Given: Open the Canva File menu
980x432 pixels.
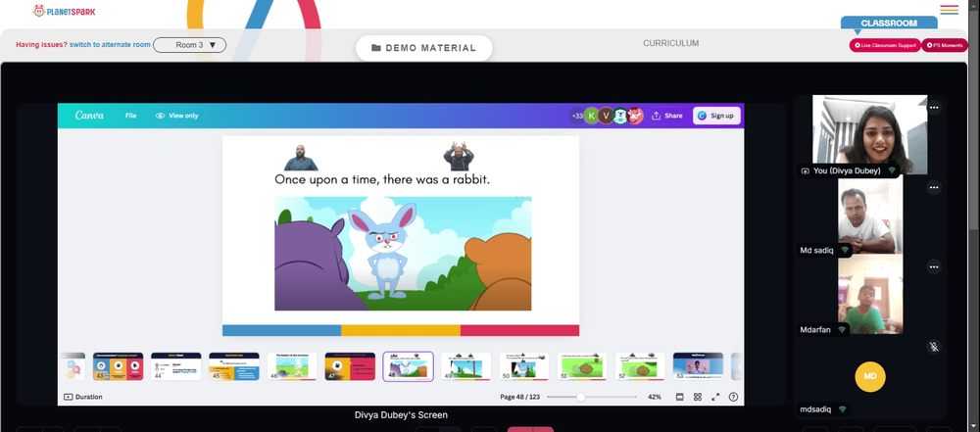Looking at the screenshot, I should click(130, 116).
